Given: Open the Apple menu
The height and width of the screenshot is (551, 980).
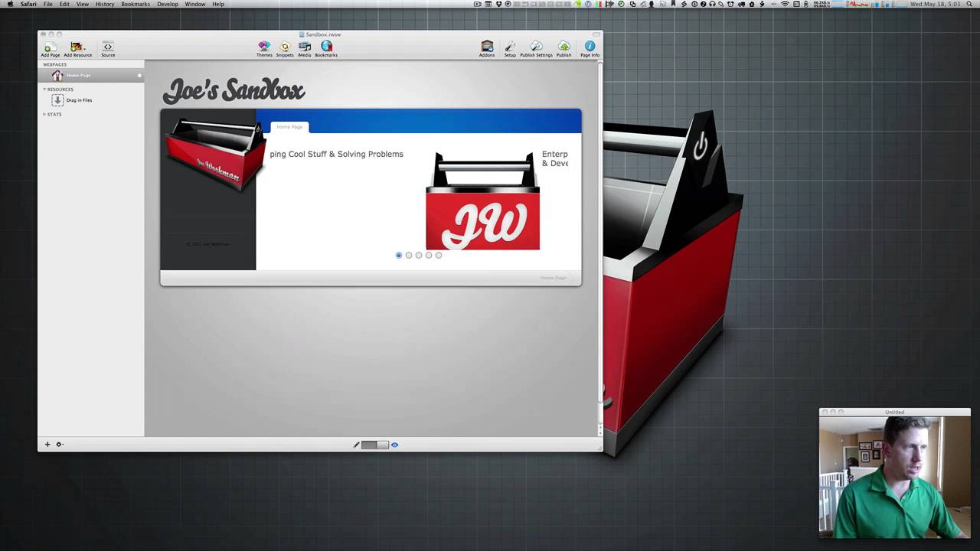Looking at the screenshot, I should click(x=10, y=4).
